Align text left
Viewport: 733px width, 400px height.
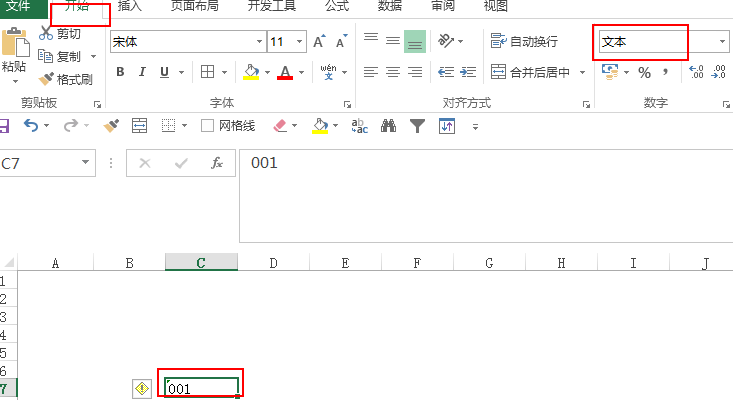(371, 72)
